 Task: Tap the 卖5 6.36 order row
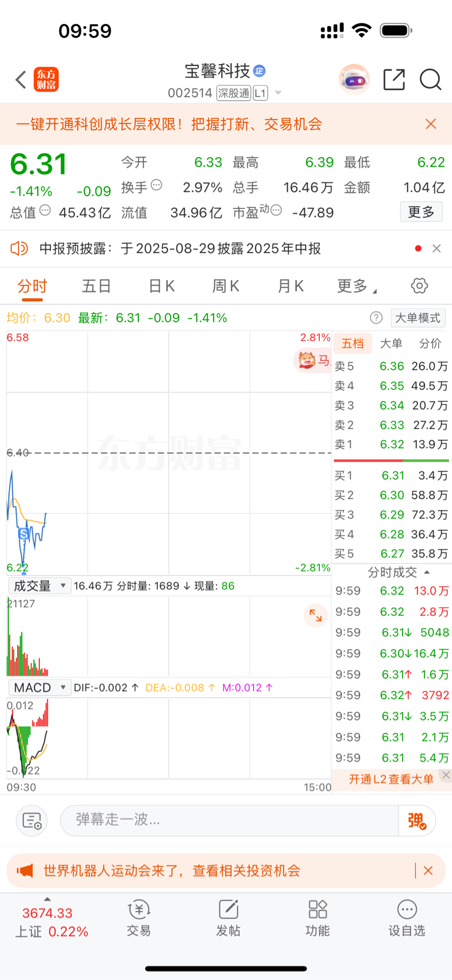(391, 366)
